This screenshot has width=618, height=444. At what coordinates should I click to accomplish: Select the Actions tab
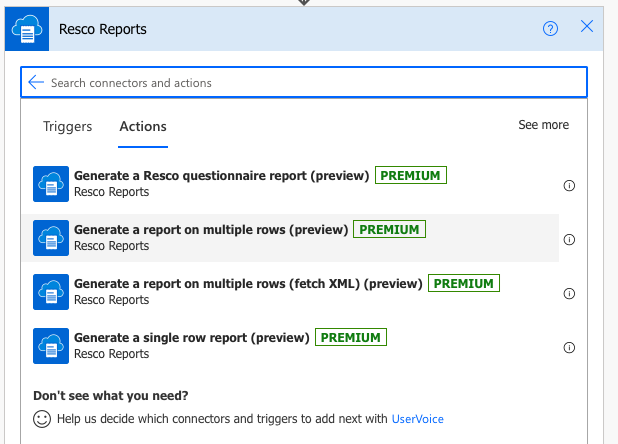click(x=143, y=126)
